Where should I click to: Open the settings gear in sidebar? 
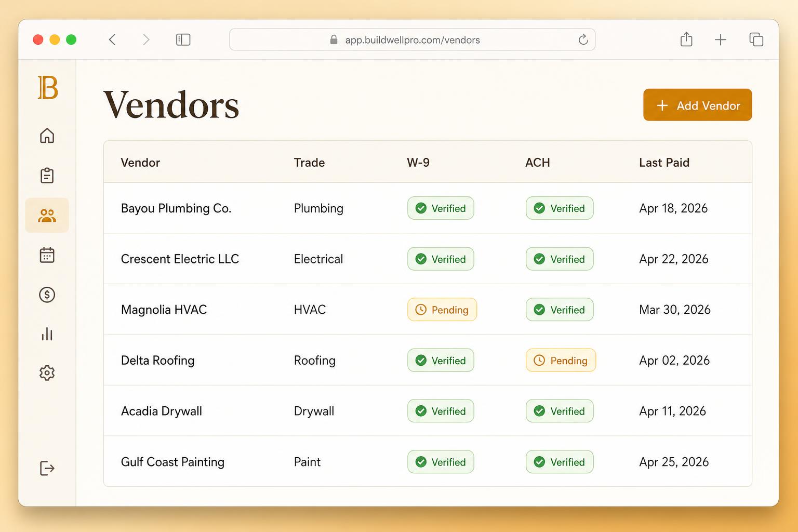[47, 373]
